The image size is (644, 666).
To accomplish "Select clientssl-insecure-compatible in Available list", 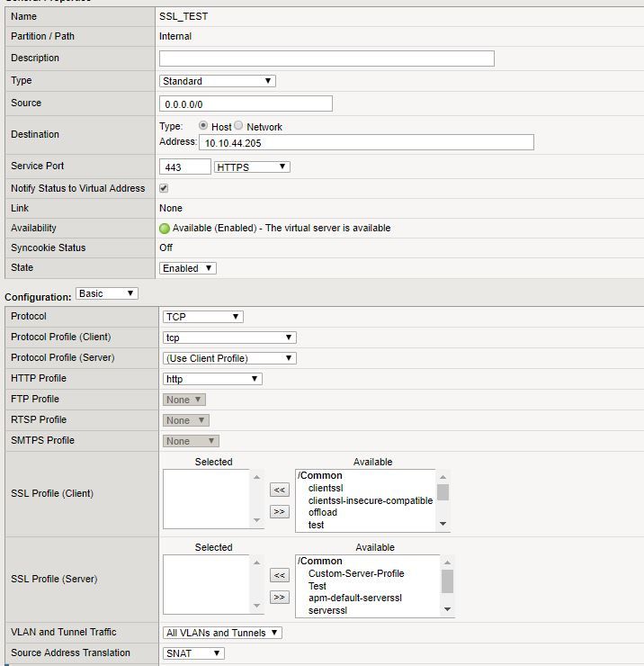I will 370,500.
